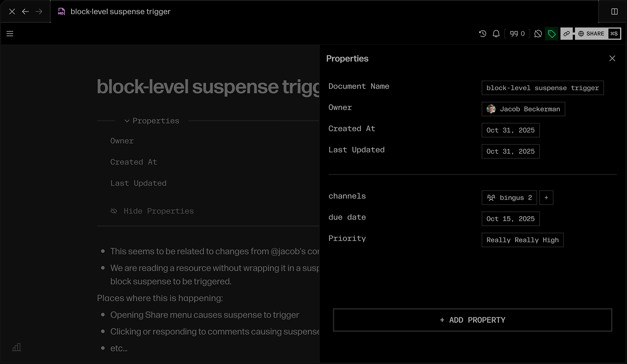Click the bingus 2 channel tag
Screen dimensions: 627x364
(x=509, y=198)
